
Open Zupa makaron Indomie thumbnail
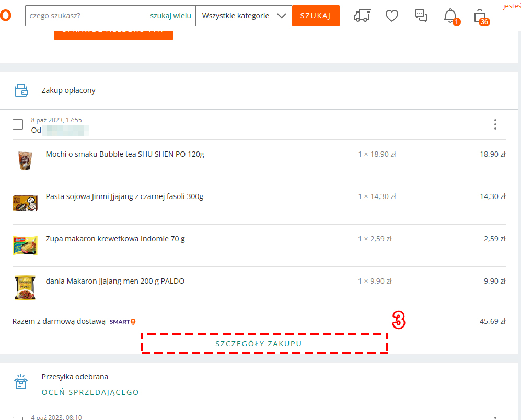tap(25, 246)
